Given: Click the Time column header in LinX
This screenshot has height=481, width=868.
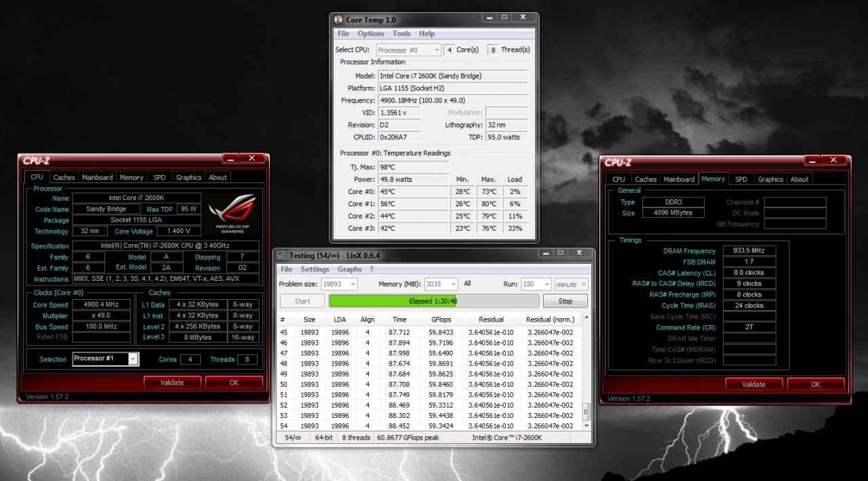Looking at the screenshot, I should pos(400,320).
